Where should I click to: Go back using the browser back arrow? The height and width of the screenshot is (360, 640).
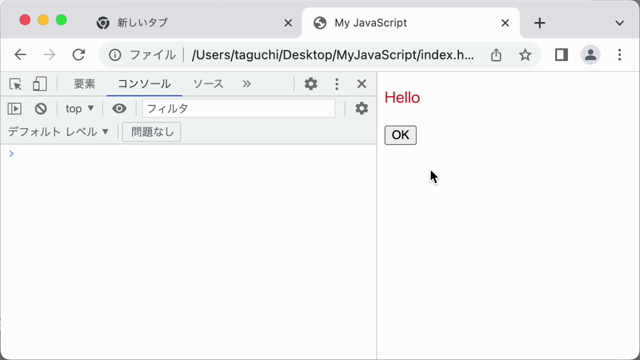[20, 55]
